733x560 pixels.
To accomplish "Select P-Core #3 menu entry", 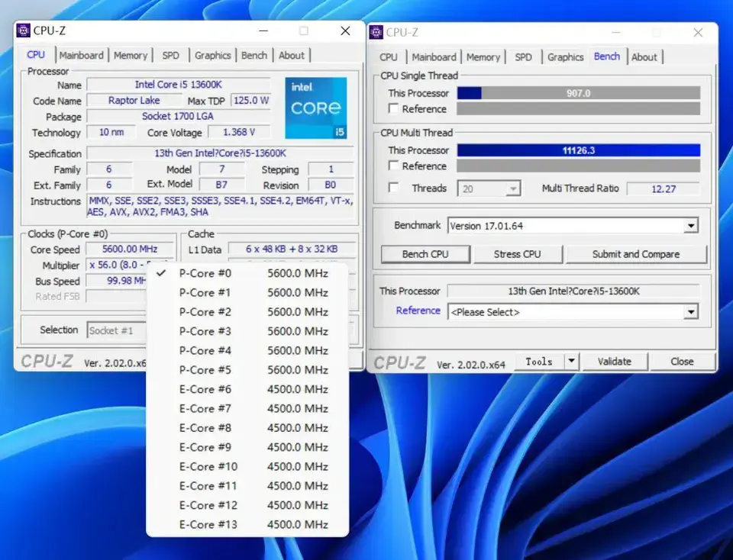I will [247, 331].
